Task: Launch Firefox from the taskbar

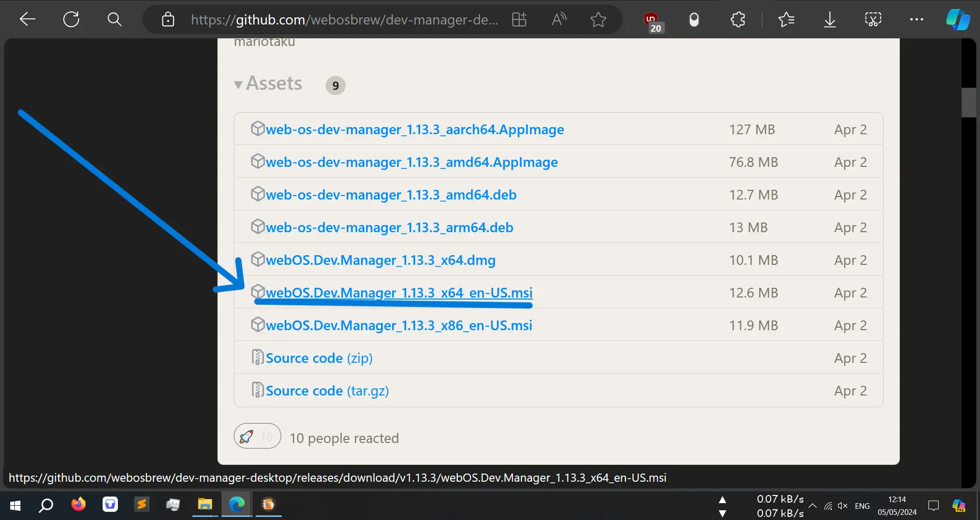Action: pos(78,504)
